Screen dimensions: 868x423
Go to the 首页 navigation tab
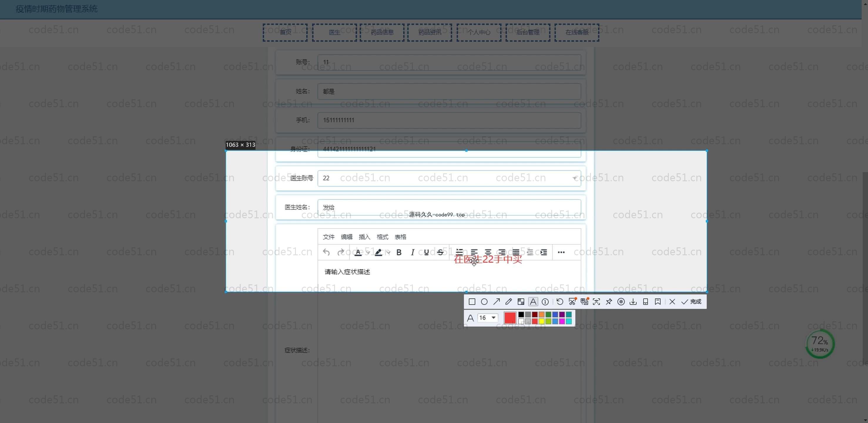pyautogui.click(x=285, y=32)
